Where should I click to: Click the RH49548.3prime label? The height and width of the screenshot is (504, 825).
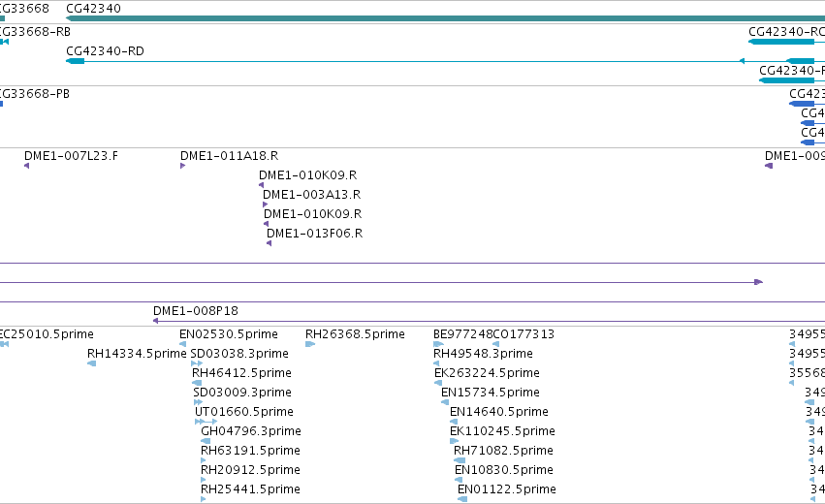(483, 354)
